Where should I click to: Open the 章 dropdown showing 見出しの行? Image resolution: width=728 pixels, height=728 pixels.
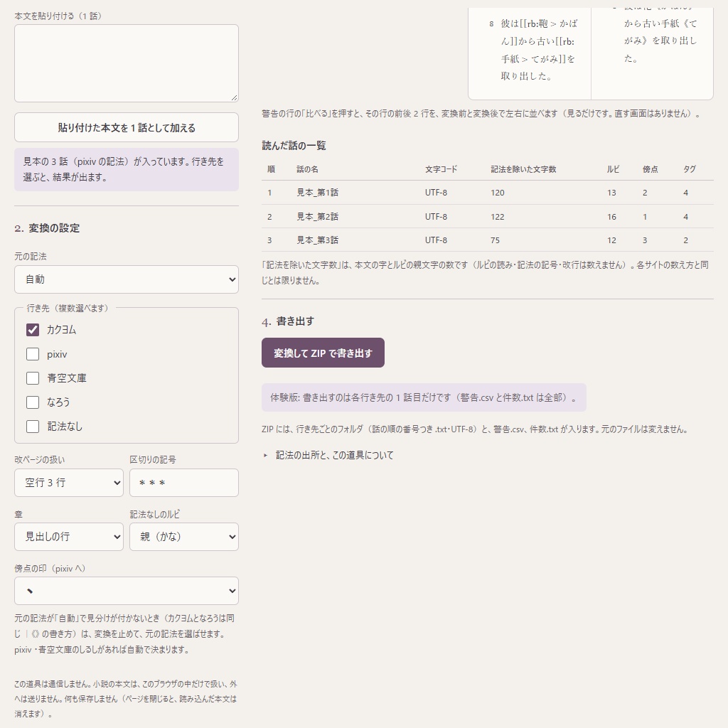click(x=69, y=537)
